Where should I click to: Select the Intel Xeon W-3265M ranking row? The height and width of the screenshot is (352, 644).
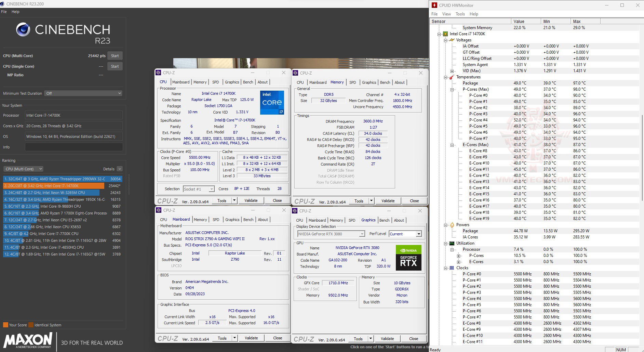click(x=62, y=193)
